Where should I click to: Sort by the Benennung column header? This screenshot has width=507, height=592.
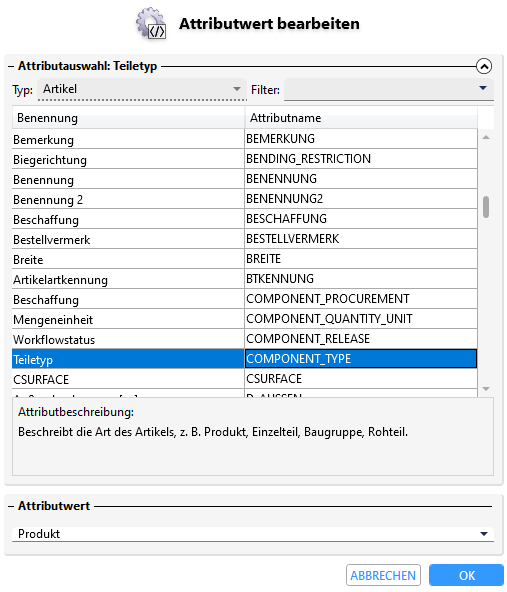tap(128, 118)
